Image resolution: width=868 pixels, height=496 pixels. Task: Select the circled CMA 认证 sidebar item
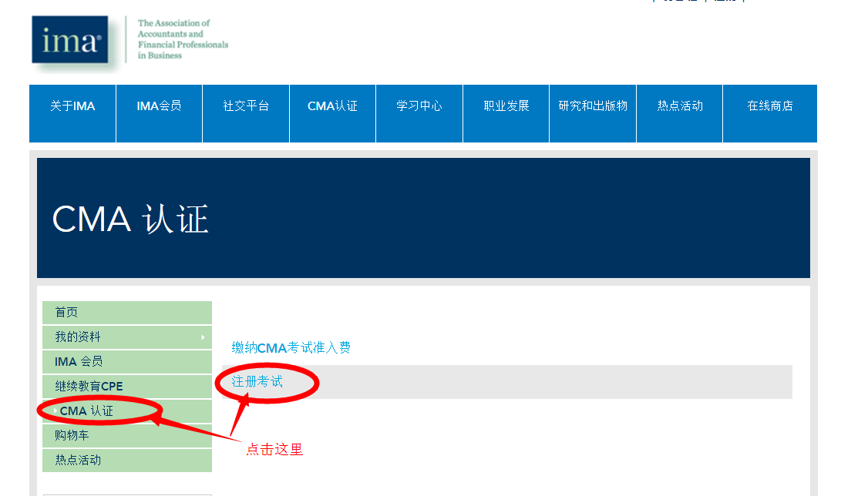coord(86,411)
